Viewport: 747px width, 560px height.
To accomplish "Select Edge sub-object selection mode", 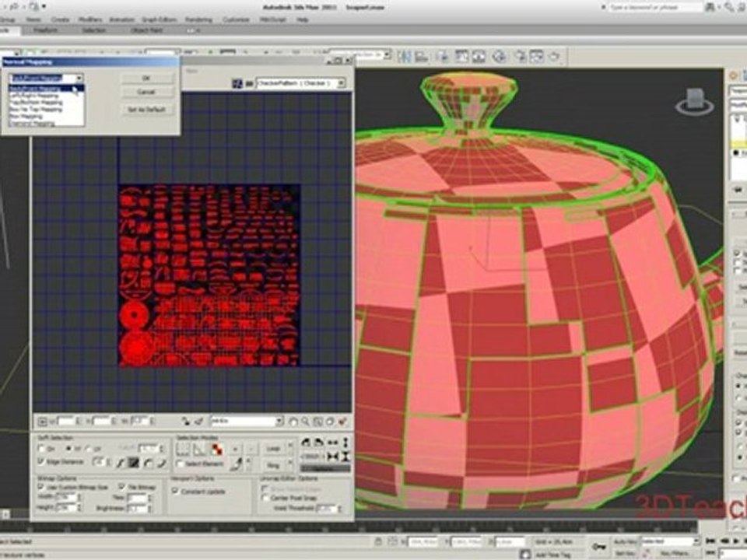I will pos(199,449).
